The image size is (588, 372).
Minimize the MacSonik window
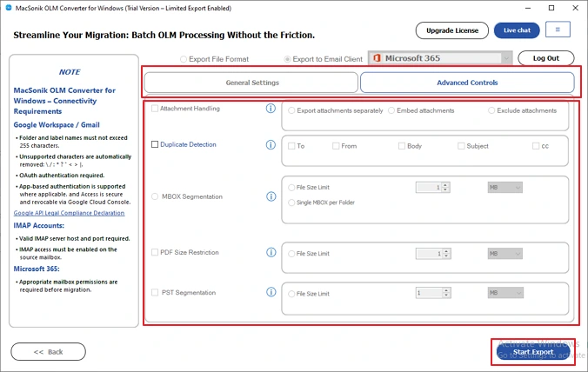[528, 8]
